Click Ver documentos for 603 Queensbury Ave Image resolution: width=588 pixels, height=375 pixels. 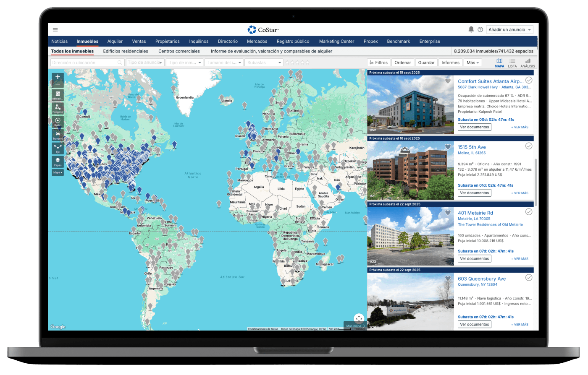[x=474, y=324]
